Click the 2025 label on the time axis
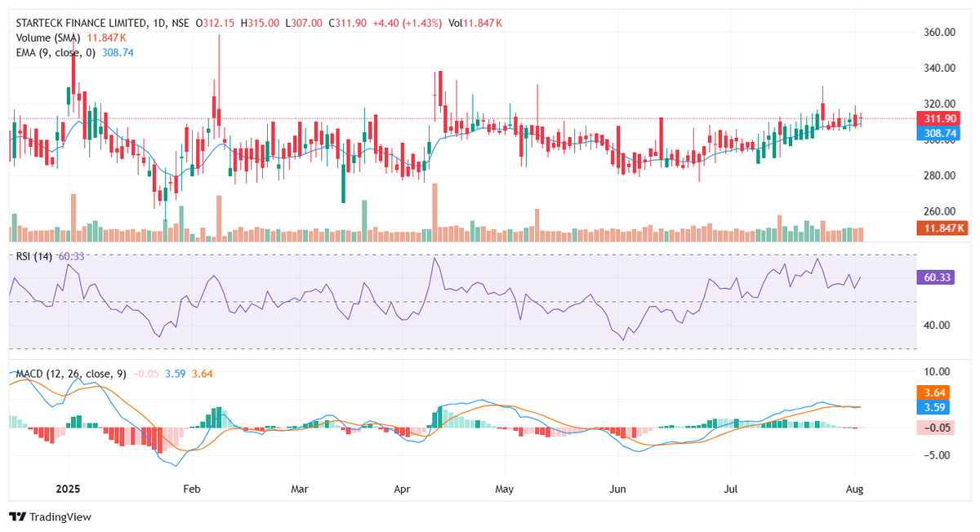Screen dimensions: 980x532 68,490
